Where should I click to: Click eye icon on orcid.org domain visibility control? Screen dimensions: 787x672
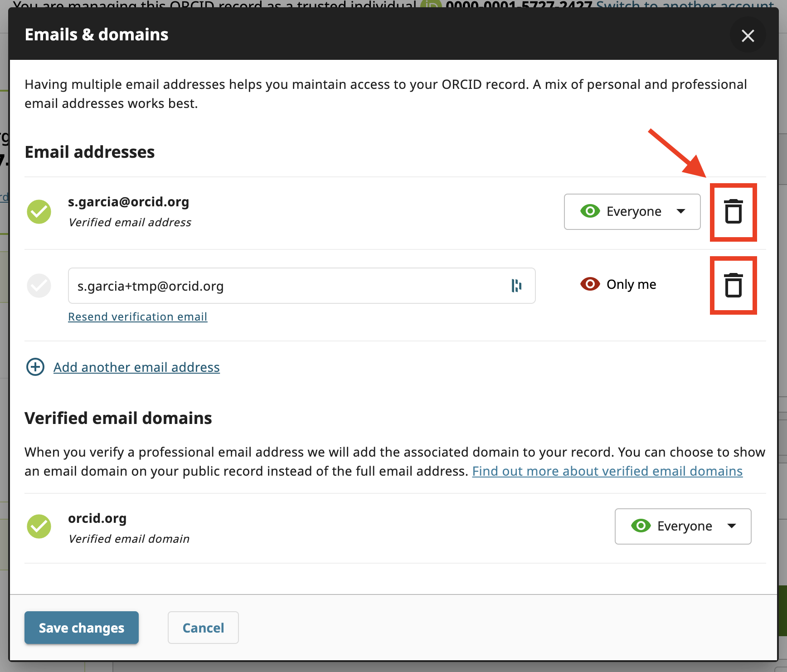tap(640, 526)
